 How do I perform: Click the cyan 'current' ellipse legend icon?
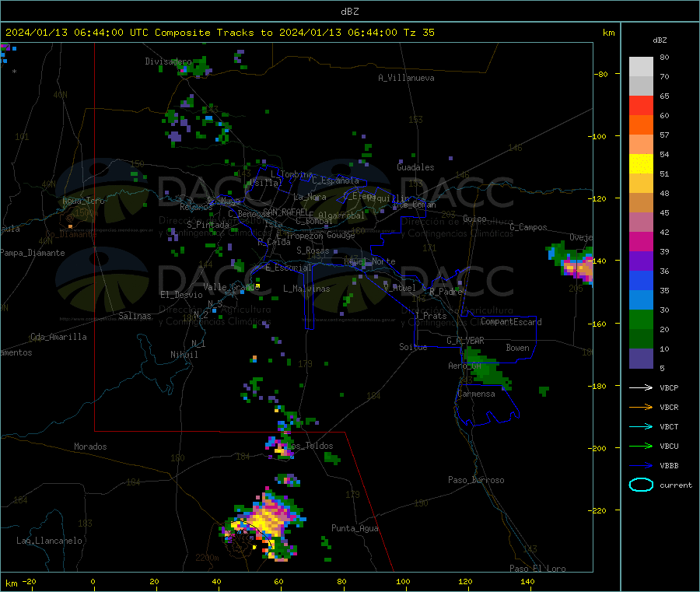click(641, 485)
